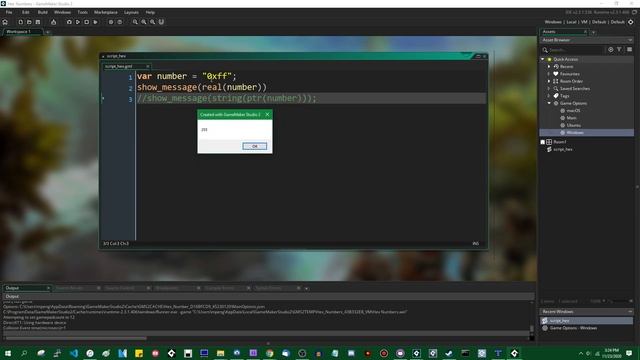640x360 pixels.
Task: Open the Start Page home icon
Action: tap(5, 22)
